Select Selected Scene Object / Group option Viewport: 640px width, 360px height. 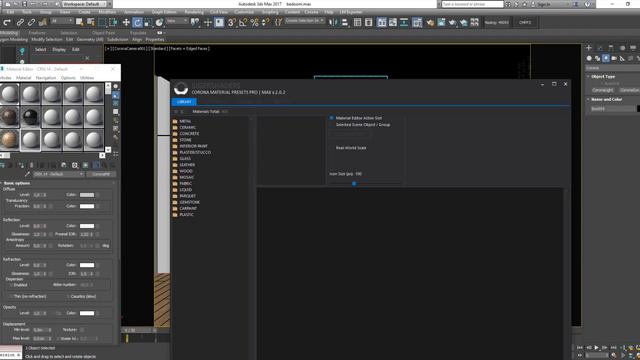[332, 124]
